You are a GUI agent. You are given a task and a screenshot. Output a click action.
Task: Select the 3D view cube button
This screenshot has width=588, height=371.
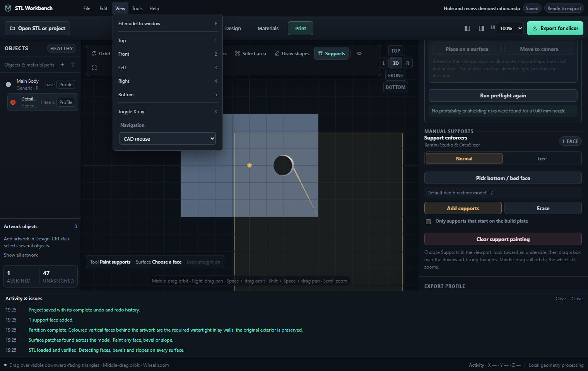[x=396, y=63]
